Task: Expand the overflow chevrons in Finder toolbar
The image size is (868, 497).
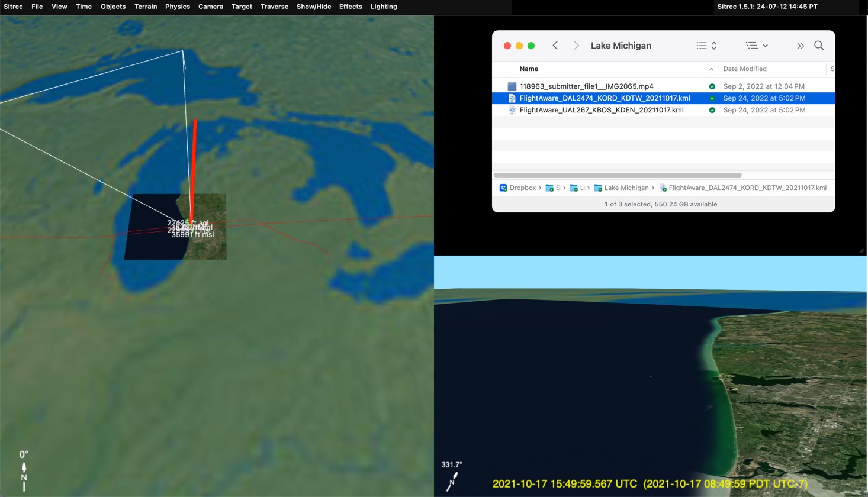Action: [800, 45]
